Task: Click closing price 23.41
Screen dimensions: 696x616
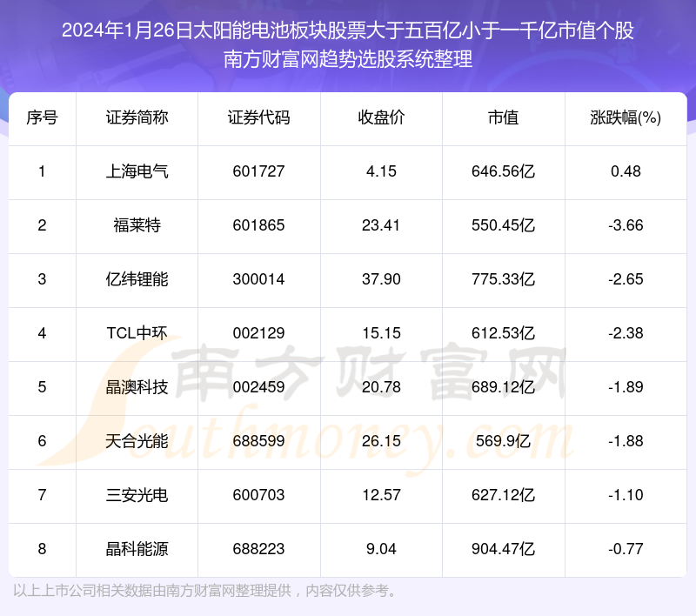Action: point(381,225)
